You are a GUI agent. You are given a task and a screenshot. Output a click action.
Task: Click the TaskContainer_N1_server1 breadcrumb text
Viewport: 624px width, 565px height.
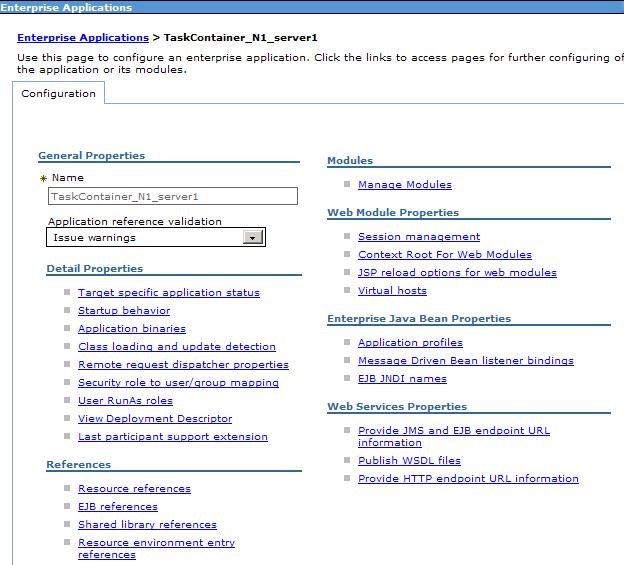tap(241, 38)
